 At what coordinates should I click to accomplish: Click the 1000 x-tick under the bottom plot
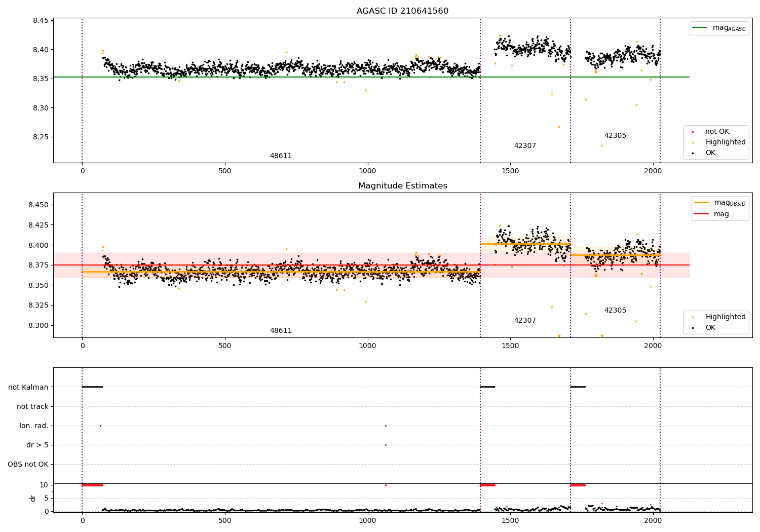click(367, 520)
